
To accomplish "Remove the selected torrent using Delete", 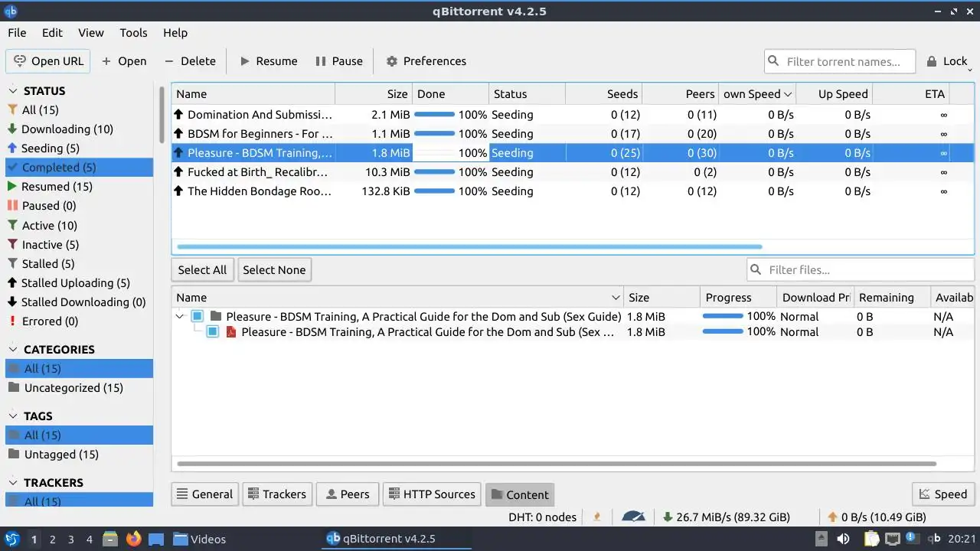I will (x=190, y=61).
